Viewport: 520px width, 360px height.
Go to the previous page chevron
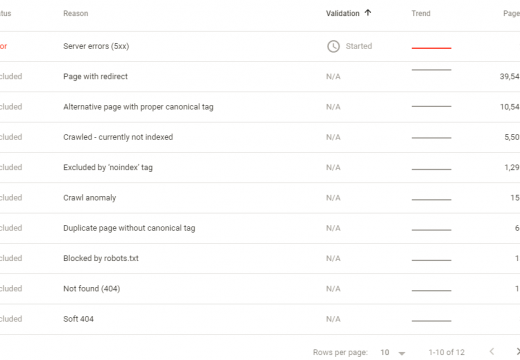click(492, 351)
